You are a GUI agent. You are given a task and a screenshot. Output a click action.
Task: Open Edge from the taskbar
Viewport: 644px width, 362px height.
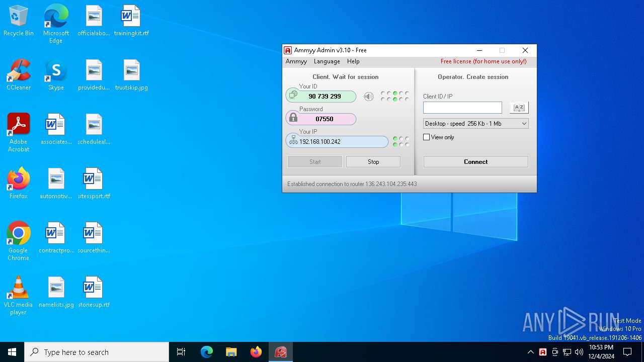[207, 352]
